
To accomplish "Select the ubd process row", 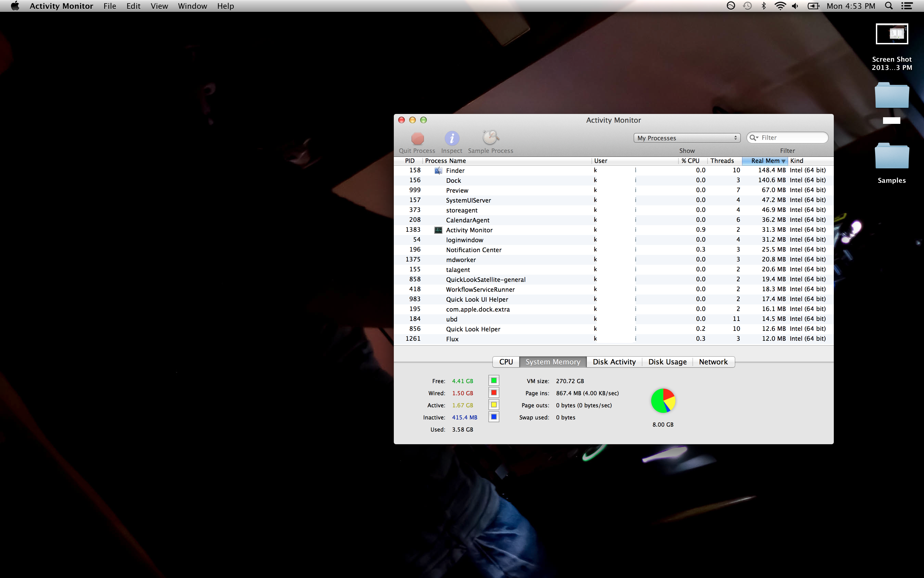I will [613, 319].
